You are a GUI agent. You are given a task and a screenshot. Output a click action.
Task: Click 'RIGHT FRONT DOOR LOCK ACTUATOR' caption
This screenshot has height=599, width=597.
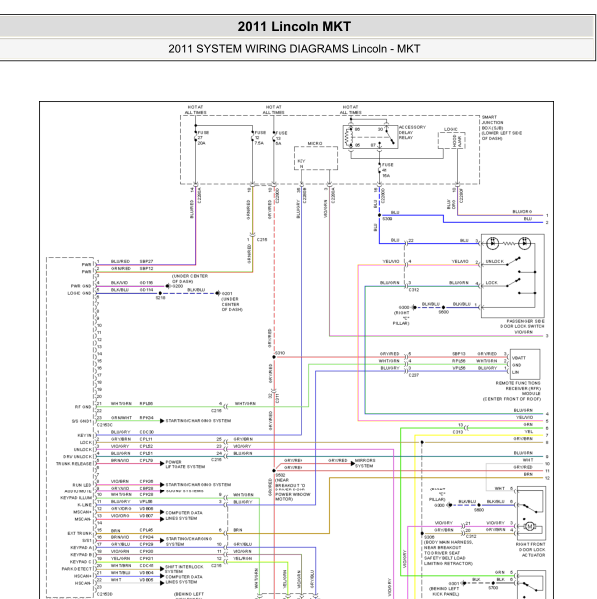531,550
